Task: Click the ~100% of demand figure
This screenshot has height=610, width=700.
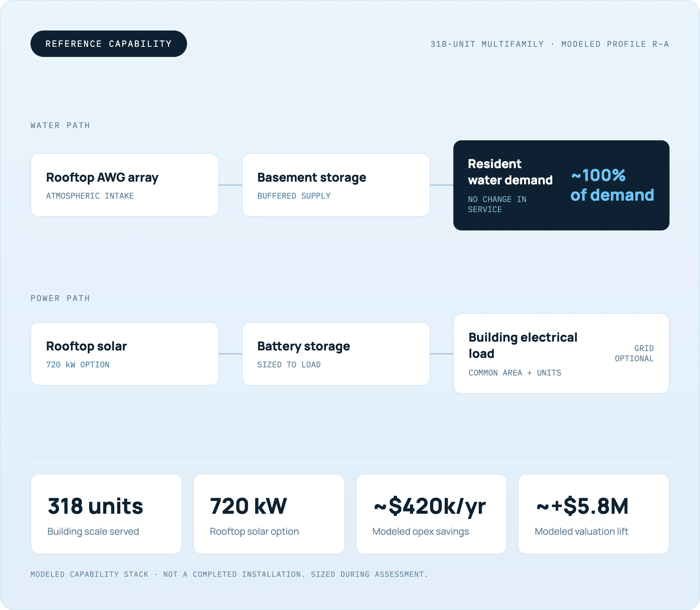Action: coord(612,185)
